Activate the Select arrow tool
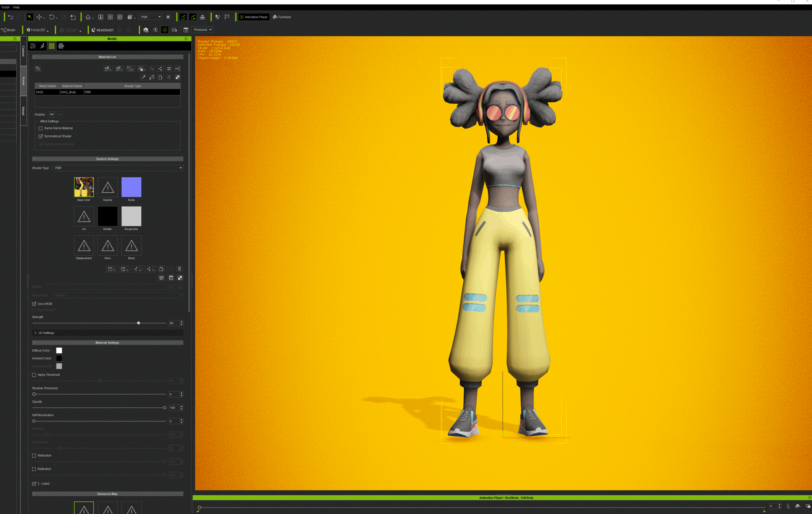The image size is (812, 514). [x=30, y=17]
